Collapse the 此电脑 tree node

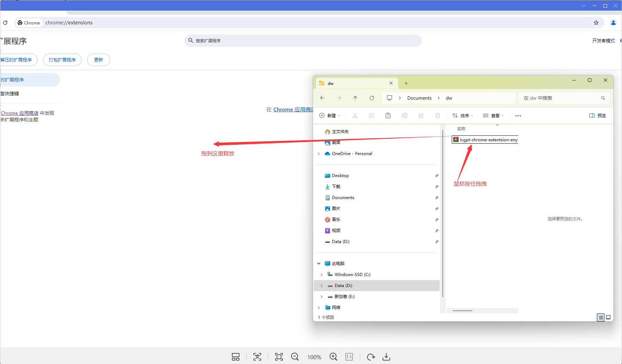pos(319,264)
